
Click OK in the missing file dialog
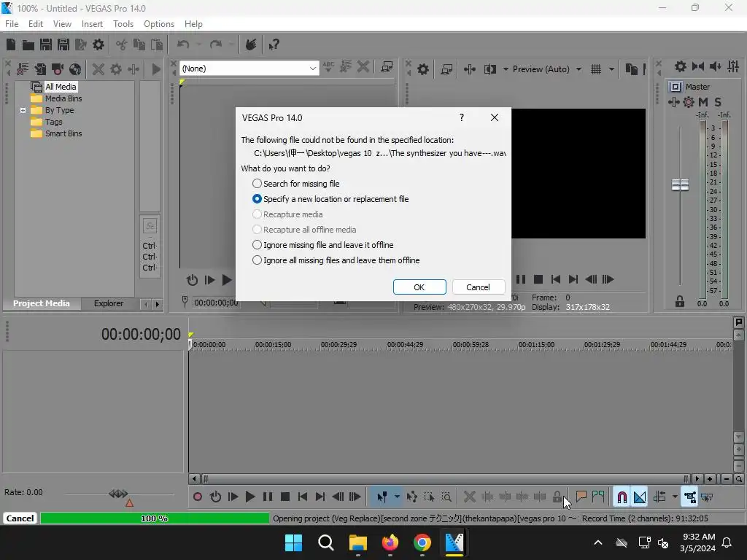tap(419, 287)
